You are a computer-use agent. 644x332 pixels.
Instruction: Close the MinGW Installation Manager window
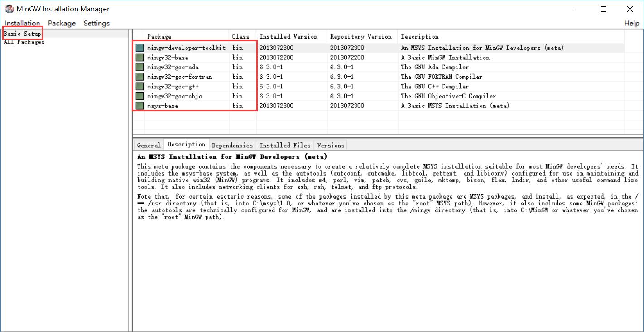coord(630,9)
